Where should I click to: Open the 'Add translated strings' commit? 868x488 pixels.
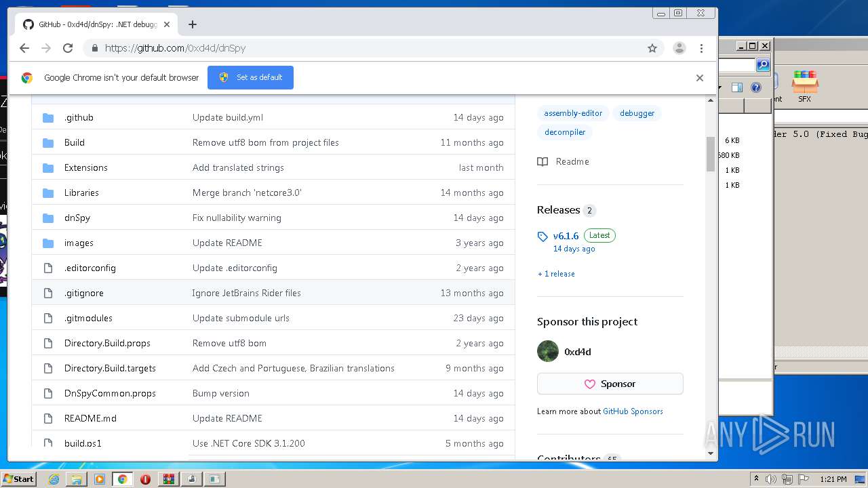tap(238, 167)
